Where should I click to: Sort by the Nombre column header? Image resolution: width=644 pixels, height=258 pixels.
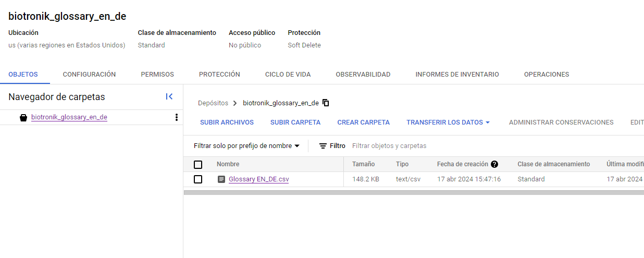(x=228, y=164)
